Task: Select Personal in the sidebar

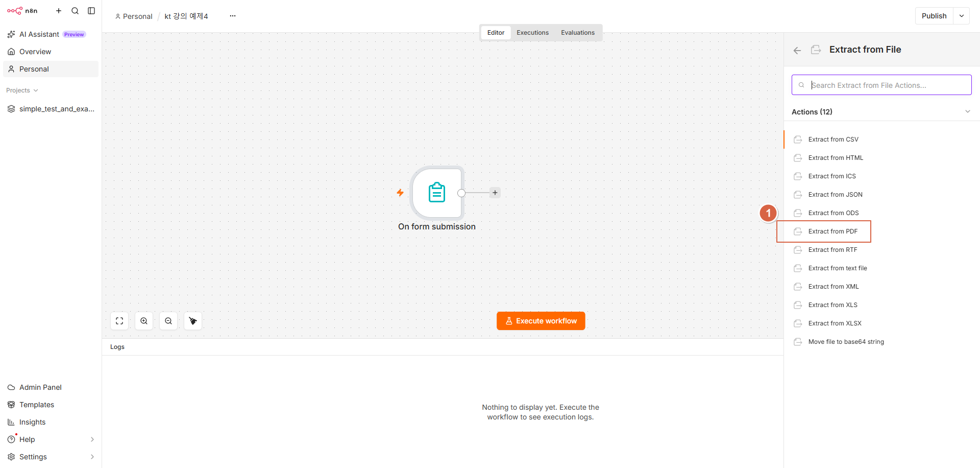Action: 51,69
